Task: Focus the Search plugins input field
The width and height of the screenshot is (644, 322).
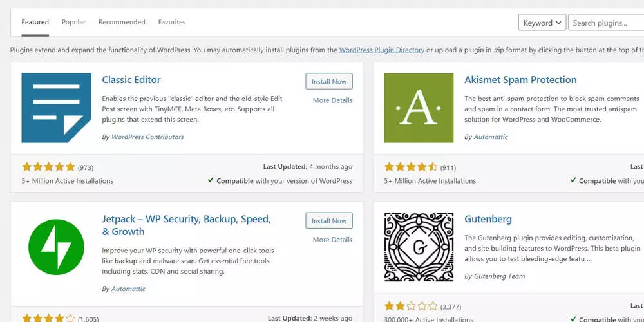Action: 606,23
